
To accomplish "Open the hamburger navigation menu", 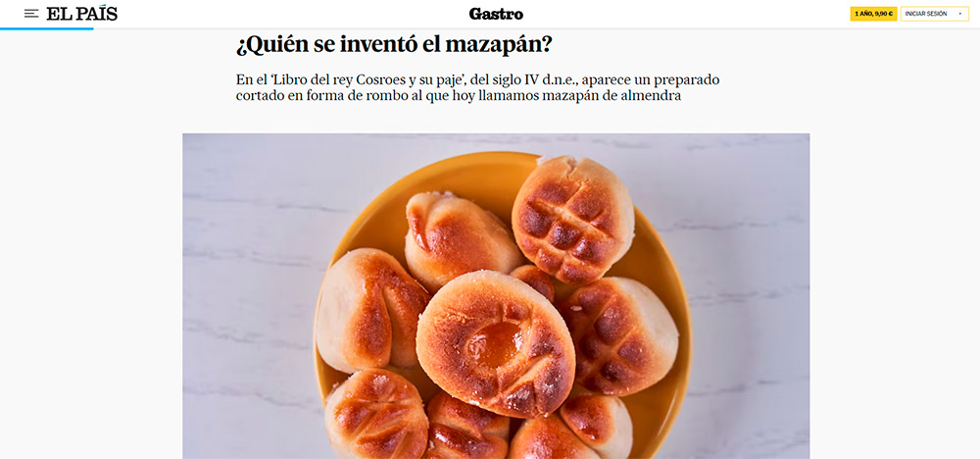I will point(31,13).
